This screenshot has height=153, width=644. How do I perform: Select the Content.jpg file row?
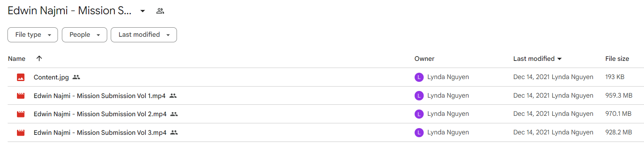coord(326,77)
